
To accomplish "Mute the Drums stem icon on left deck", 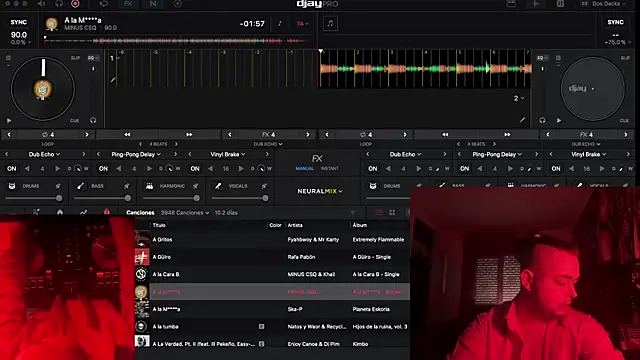I will (x=12, y=186).
